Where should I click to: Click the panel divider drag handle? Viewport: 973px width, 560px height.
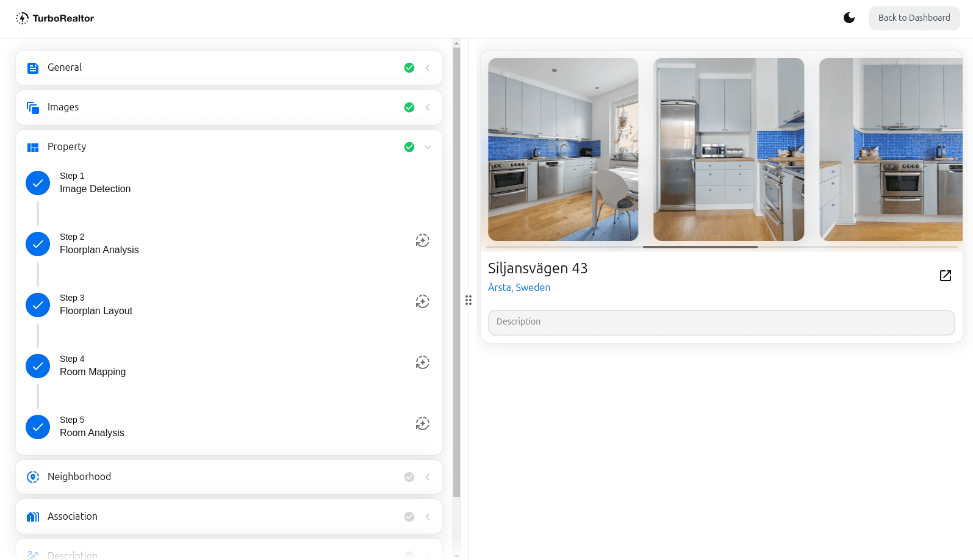(469, 300)
